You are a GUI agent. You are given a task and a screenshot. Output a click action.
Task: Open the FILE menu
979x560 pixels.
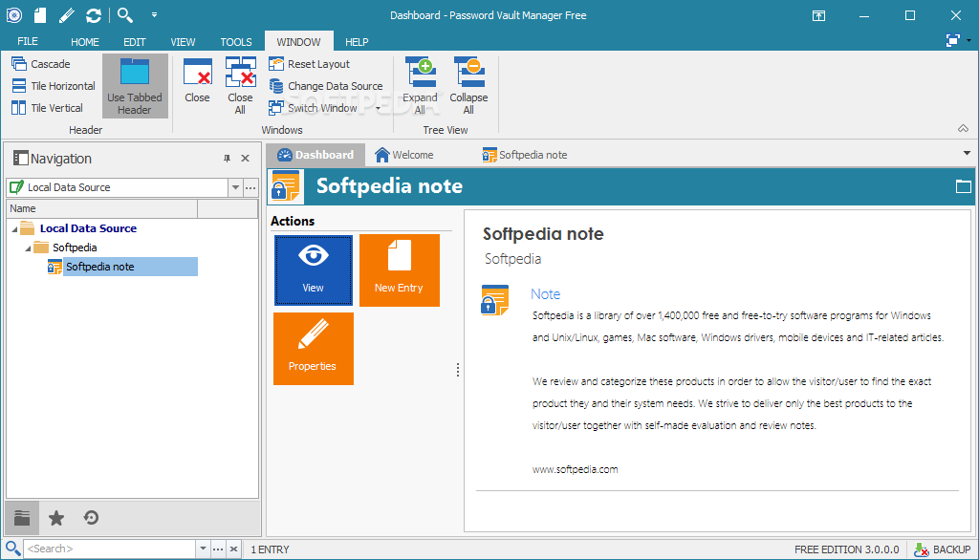point(28,41)
